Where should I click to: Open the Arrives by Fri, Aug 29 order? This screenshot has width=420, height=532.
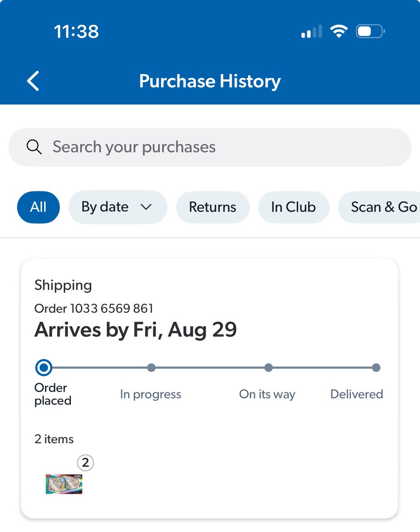tap(136, 330)
